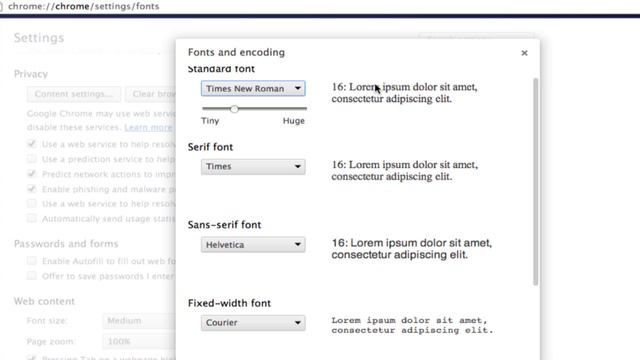Toggle 'Automatically send usage statistics' checkbox

point(31,218)
